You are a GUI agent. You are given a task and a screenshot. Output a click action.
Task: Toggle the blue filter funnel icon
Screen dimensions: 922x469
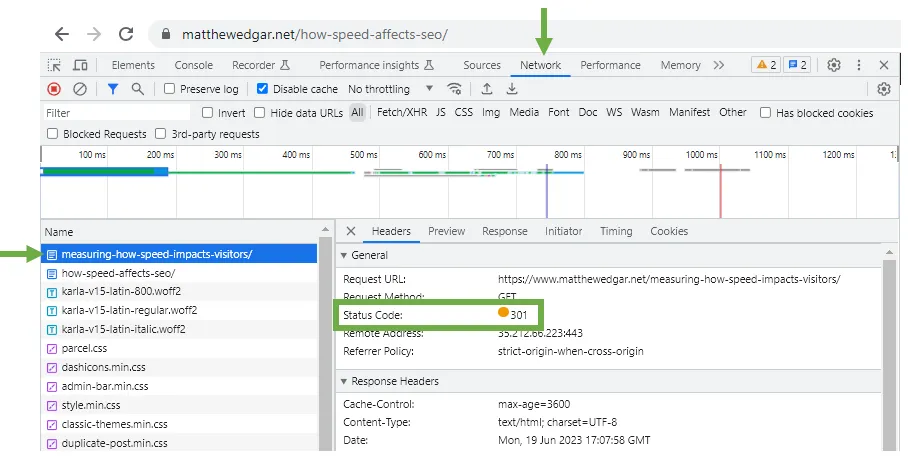pos(113,89)
